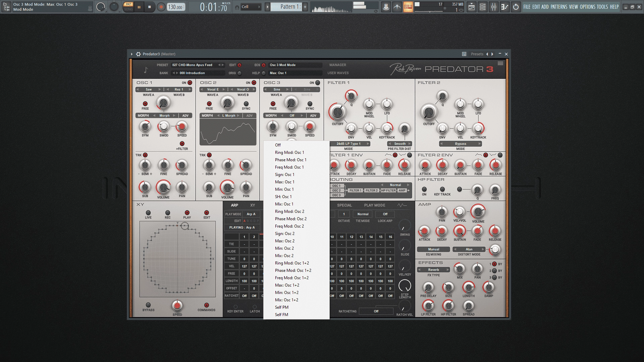Toggle the metronome icon in FL toolbar

pyautogui.click(x=386, y=7)
